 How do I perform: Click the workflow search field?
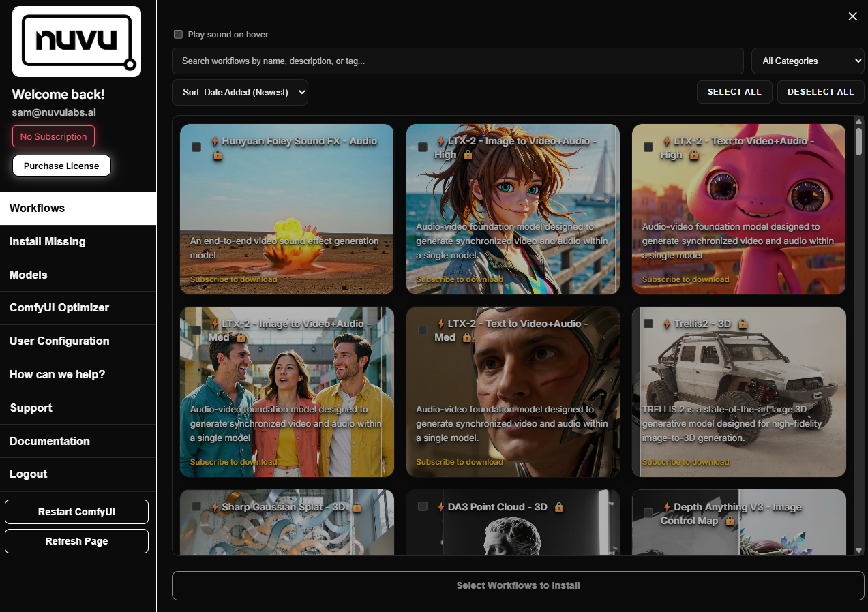[x=457, y=61]
